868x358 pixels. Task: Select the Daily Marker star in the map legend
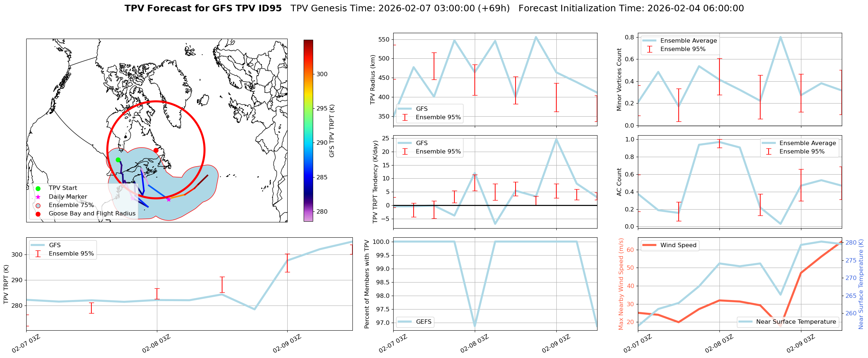[x=38, y=197]
